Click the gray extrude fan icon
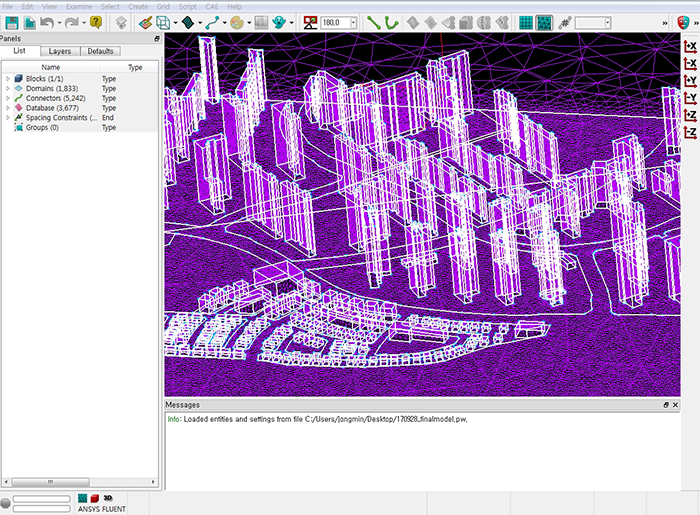 [x=449, y=22]
